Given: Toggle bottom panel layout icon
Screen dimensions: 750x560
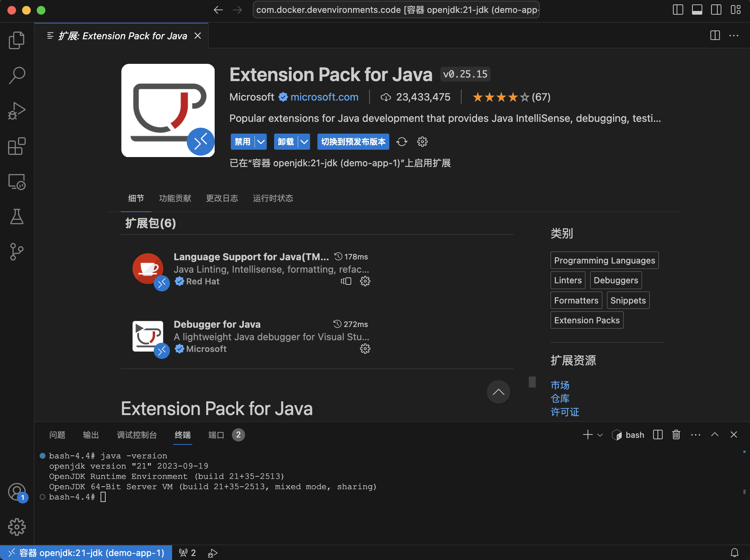Looking at the screenshot, I should coord(697,10).
